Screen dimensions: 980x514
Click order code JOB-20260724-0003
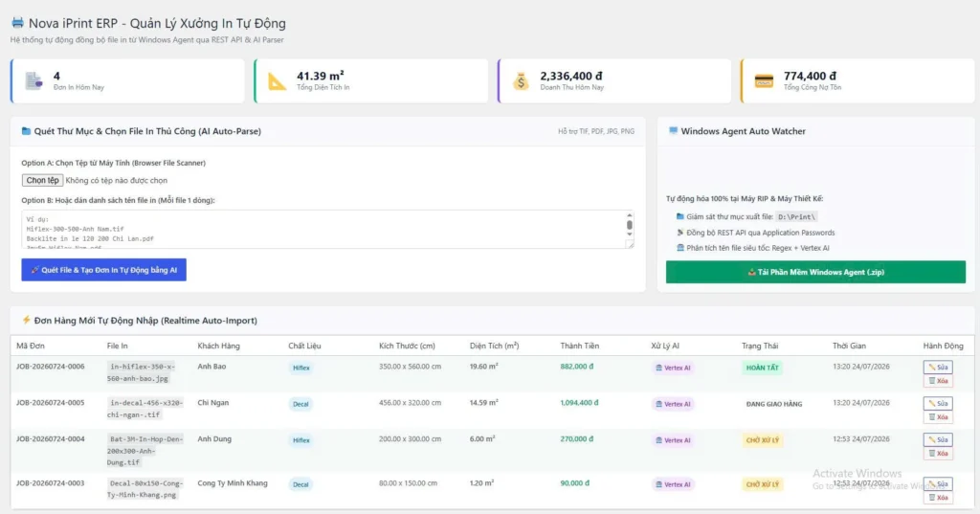[x=51, y=483]
